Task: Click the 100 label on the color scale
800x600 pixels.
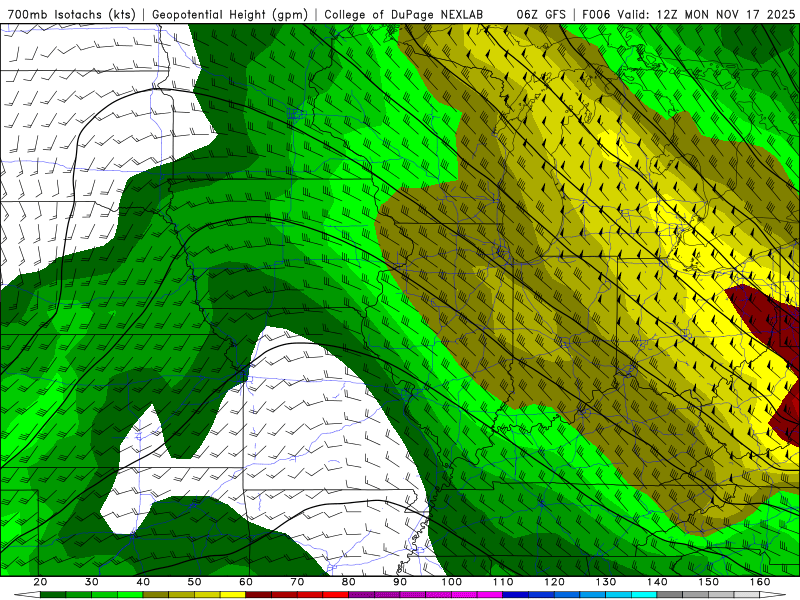Action: (x=452, y=582)
